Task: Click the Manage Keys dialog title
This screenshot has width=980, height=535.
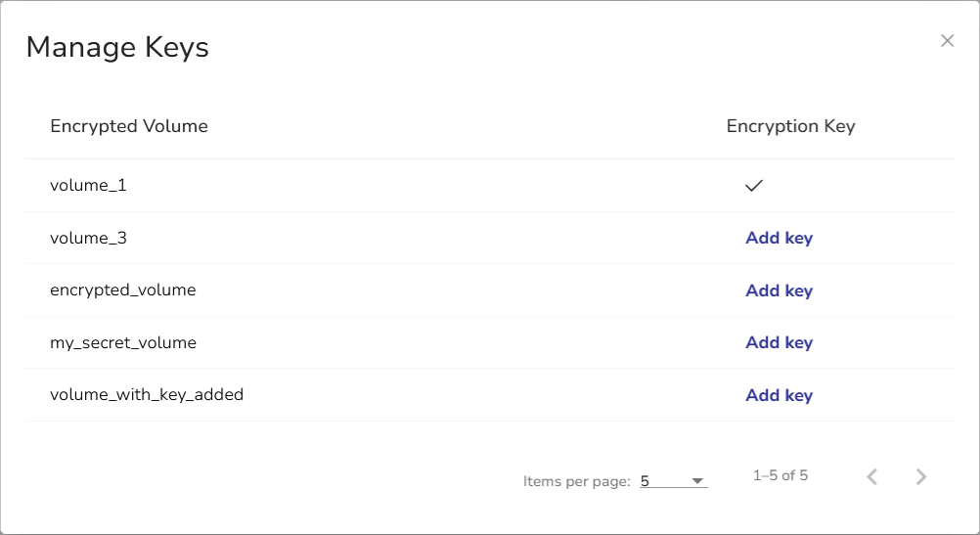Action: point(117,47)
